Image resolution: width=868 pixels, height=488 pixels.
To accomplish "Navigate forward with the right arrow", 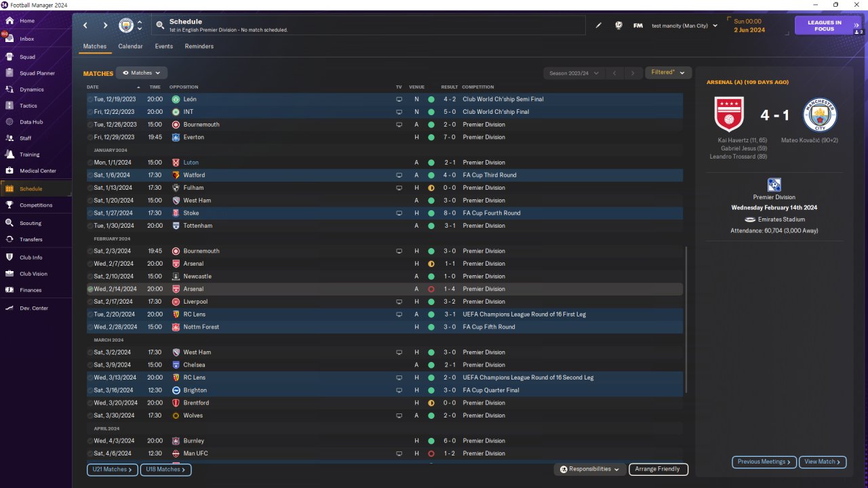I will 105,26.
